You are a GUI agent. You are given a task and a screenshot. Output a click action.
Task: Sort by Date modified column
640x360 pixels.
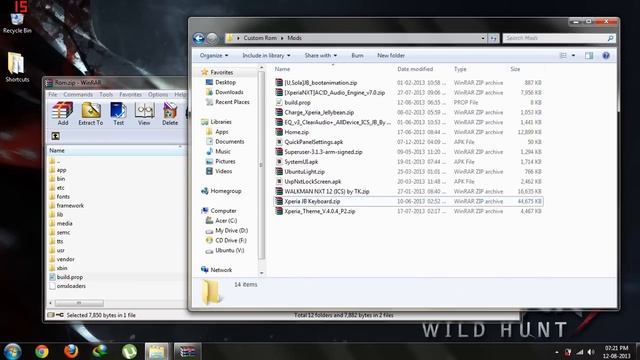[x=415, y=69]
